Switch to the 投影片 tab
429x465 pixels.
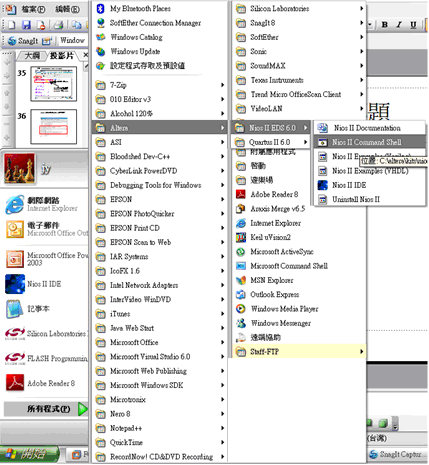tap(62, 56)
